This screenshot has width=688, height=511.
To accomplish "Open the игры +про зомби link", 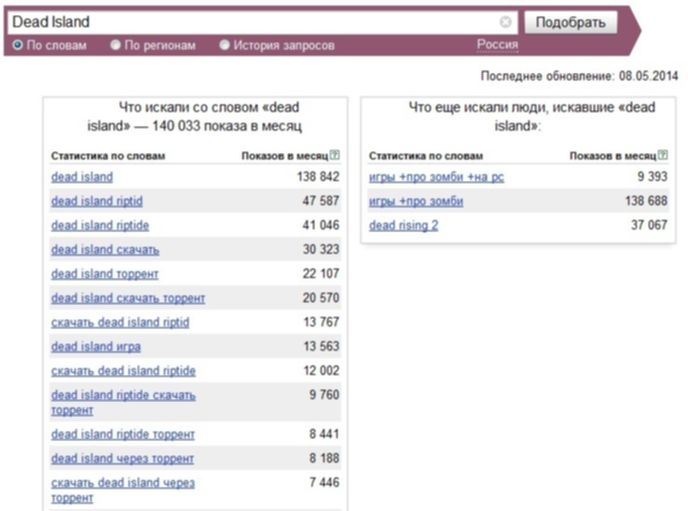I will [416, 201].
